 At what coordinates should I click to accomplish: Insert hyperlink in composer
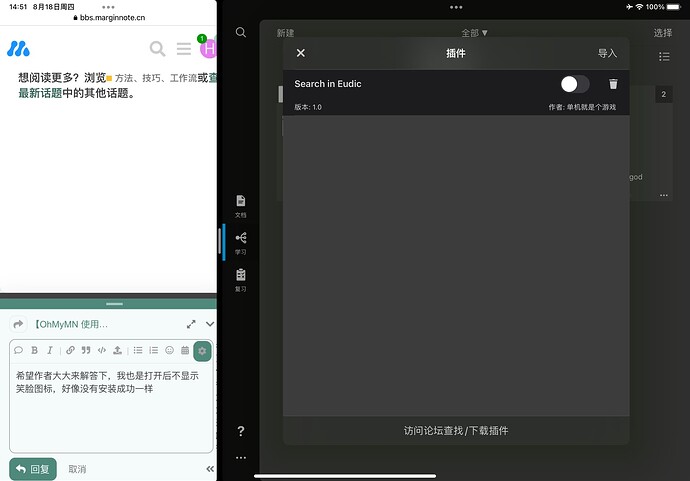pyautogui.click(x=70, y=350)
